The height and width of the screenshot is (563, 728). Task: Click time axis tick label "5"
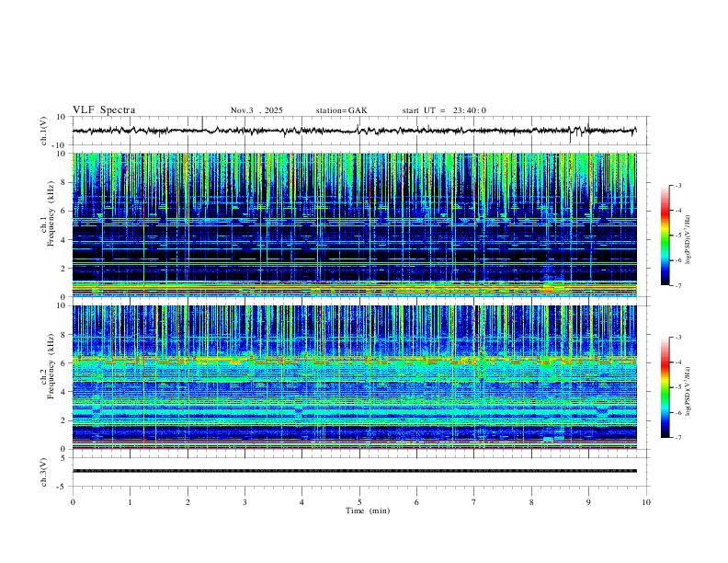tap(359, 502)
